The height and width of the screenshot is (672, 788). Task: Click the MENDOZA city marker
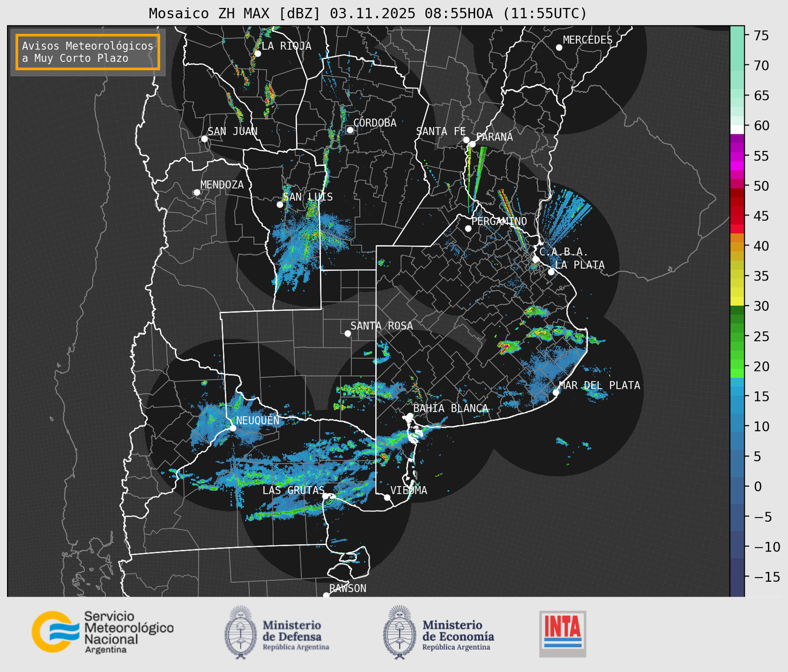pos(197,192)
